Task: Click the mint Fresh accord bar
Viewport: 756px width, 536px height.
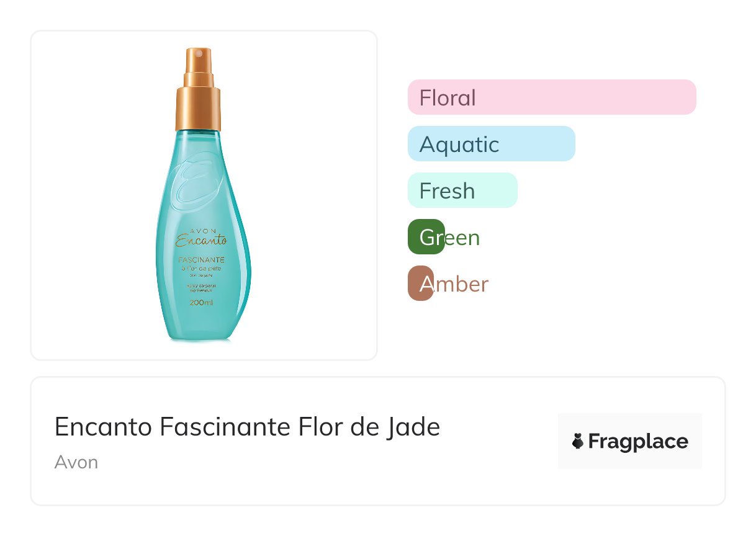Action: coord(462,190)
